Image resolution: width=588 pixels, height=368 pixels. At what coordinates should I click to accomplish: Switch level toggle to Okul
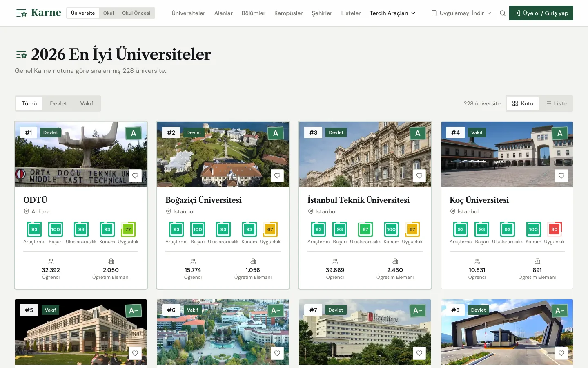click(109, 13)
